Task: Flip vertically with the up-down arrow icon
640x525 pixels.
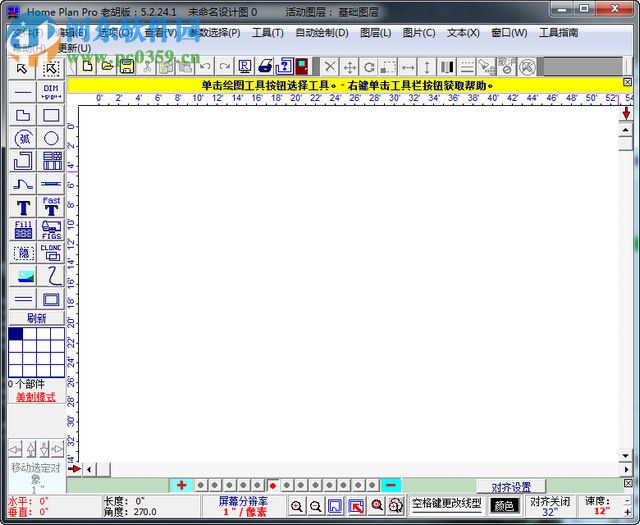Action: coord(427,67)
